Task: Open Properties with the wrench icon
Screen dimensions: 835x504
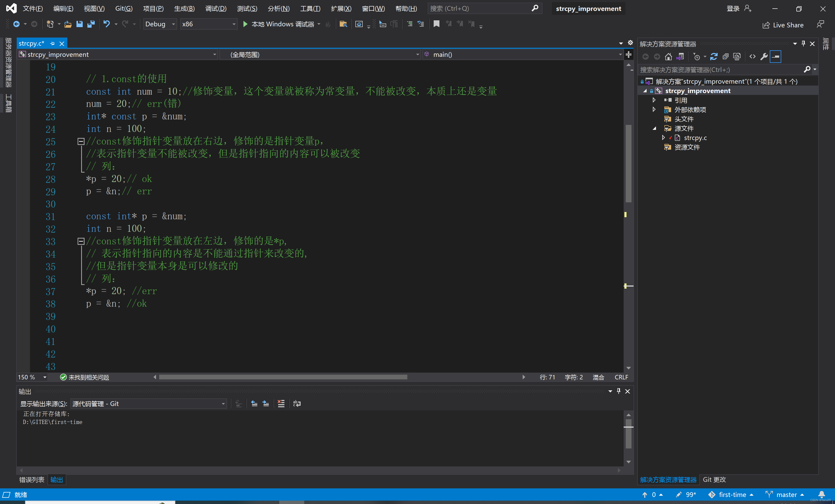Action: pos(764,56)
